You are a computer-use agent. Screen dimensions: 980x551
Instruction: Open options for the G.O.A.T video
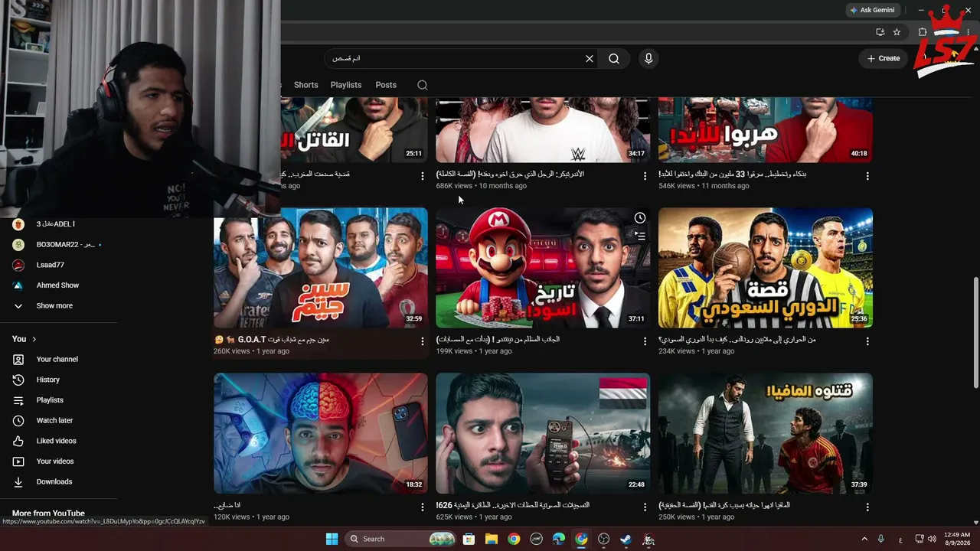pos(423,341)
